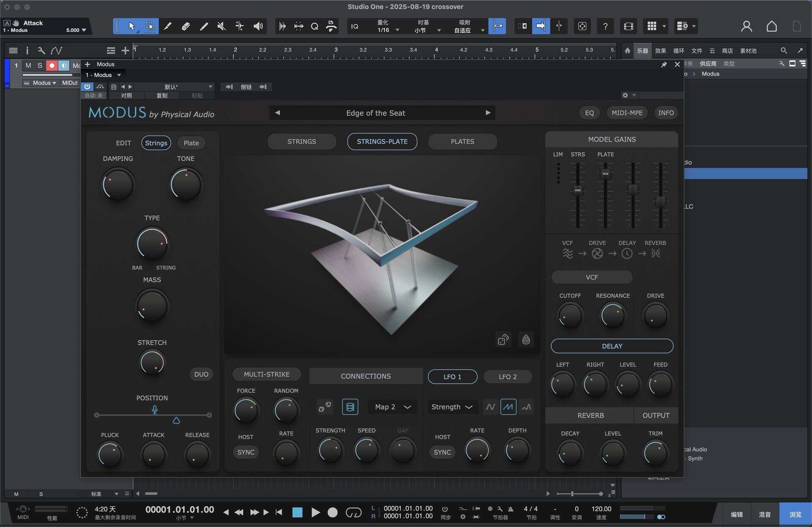Open the IQ quantize panel
Image resolution: width=812 pixels, height=527 pixels.
(355, 26)
